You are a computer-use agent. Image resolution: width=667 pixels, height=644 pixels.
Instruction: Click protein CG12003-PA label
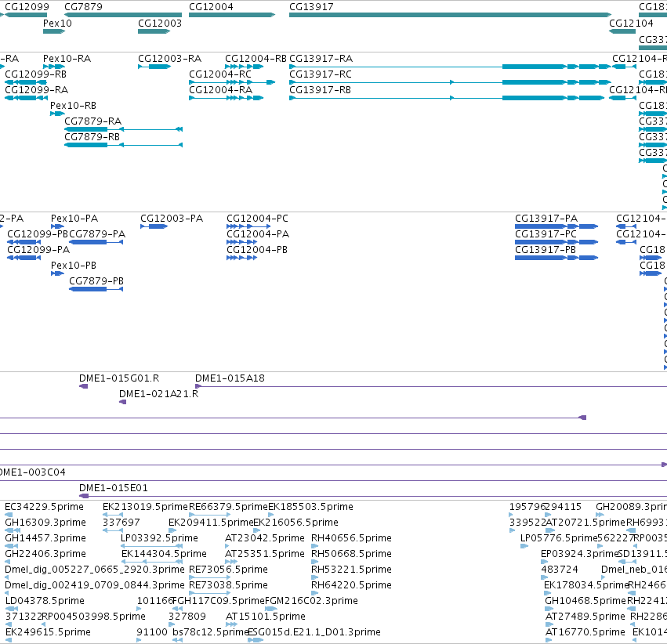coord(172,218)
